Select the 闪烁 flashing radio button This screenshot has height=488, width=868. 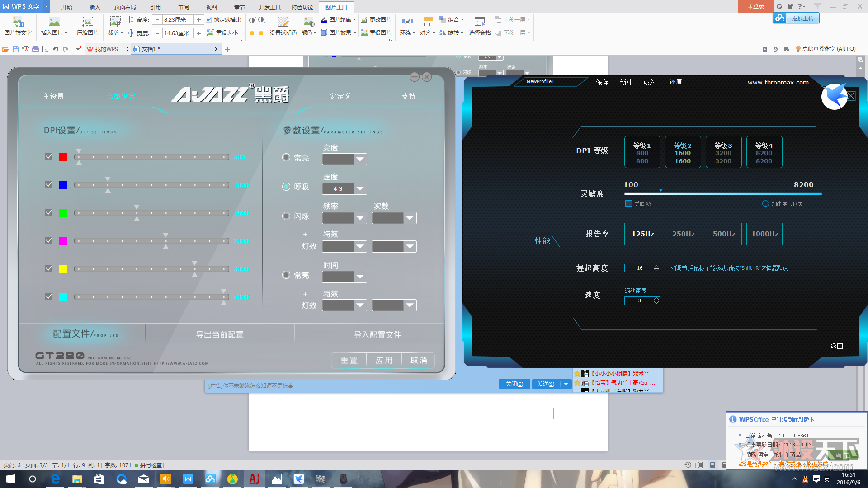(286, 216)
